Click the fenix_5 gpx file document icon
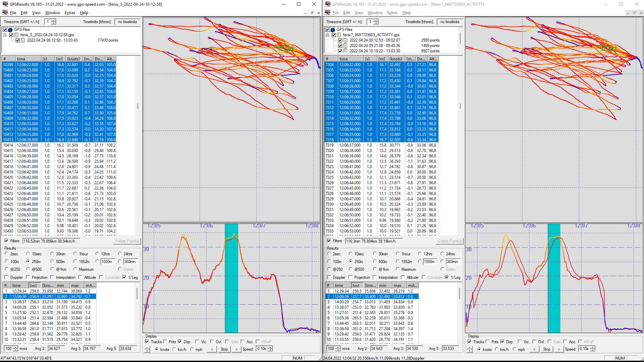This screenshot has width=644, height=362. point(16,35)
